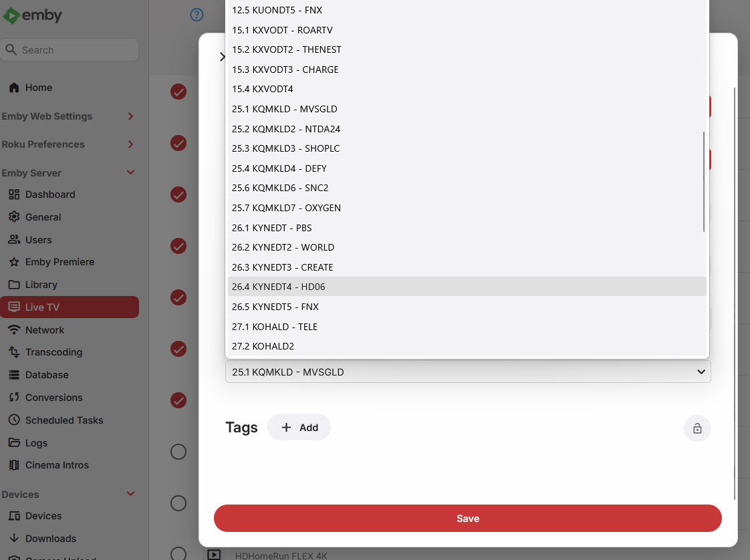Viewport: 750px width, 560px height.
Task: Toggle the first red checked circle
Action: tap(178, 92)
